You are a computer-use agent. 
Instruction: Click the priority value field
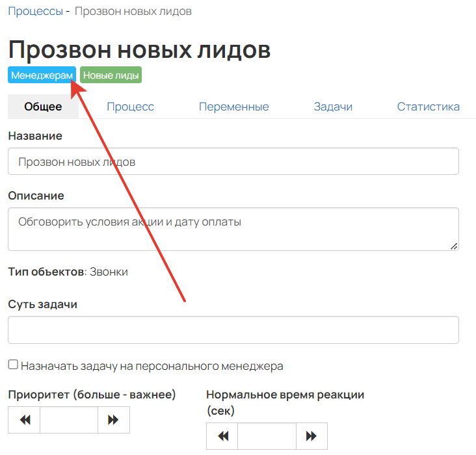click(x=69, y=420)
